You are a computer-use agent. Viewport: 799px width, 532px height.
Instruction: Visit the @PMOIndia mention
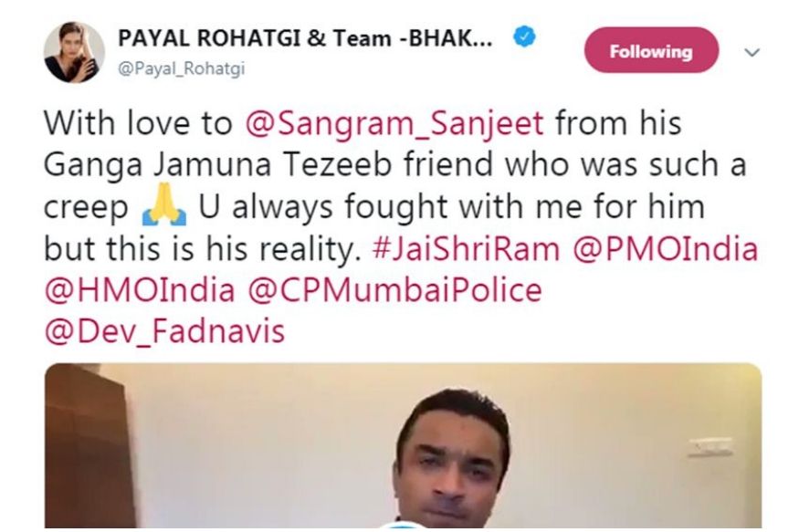click(665, 249)
